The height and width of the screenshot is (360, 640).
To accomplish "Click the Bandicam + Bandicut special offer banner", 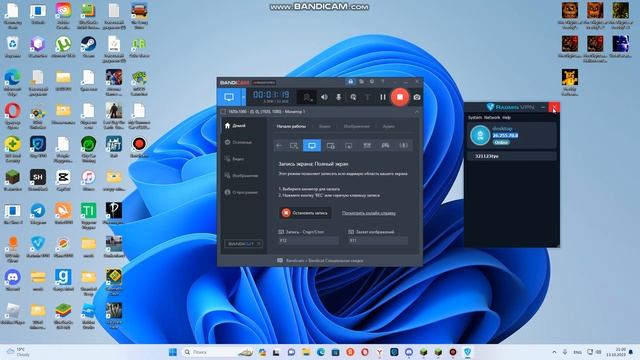I will coord(320,260).
